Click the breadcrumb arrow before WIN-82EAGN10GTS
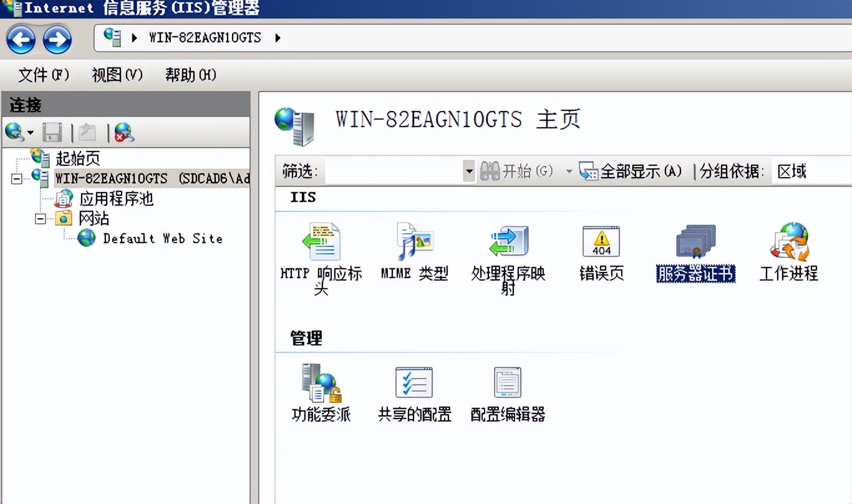Screen dimensions: 852x504 135,38
